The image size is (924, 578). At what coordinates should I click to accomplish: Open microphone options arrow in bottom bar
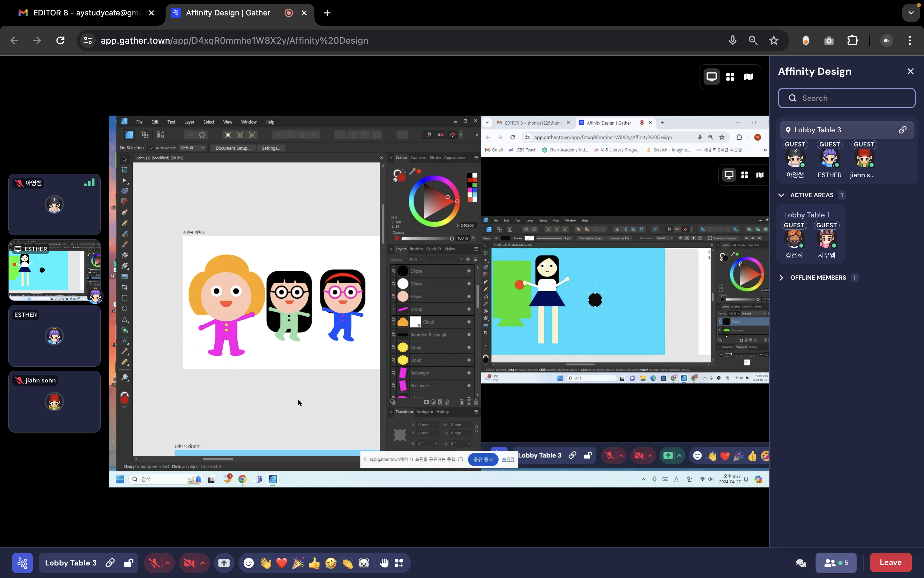click(x=167, y=563)
